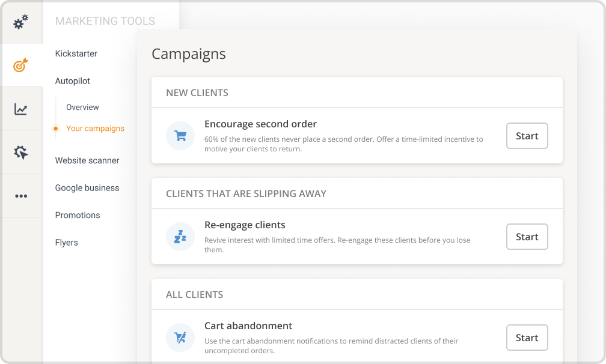Open the Promotions page
The image size is (606, 364).
pyautogui.click(x=78, y=215)
